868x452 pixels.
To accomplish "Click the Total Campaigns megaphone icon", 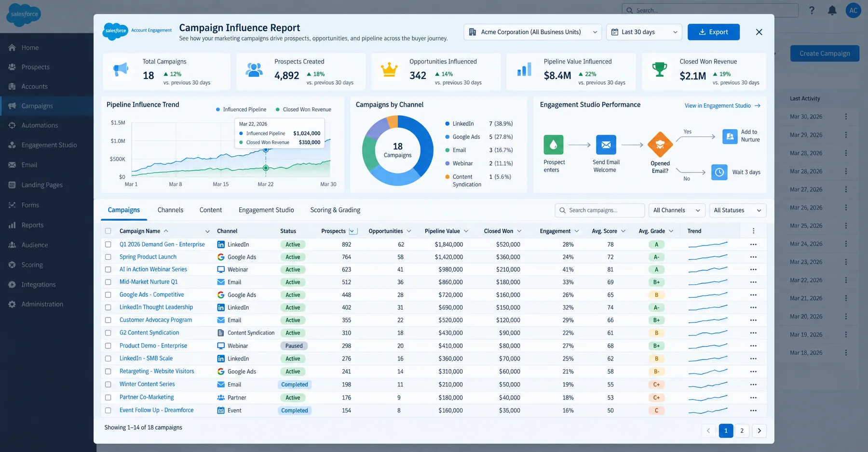I will (x=121, y=69).
